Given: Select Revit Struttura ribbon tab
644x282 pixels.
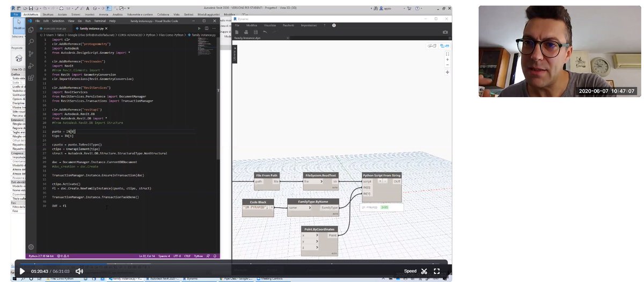Looking at the screenshot, I should (x=48, y=14).
